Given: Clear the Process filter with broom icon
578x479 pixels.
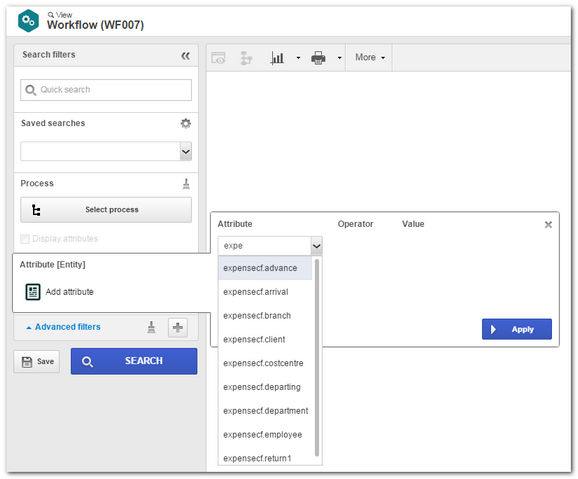Looking at the screenshot, I should coord(186,183).
